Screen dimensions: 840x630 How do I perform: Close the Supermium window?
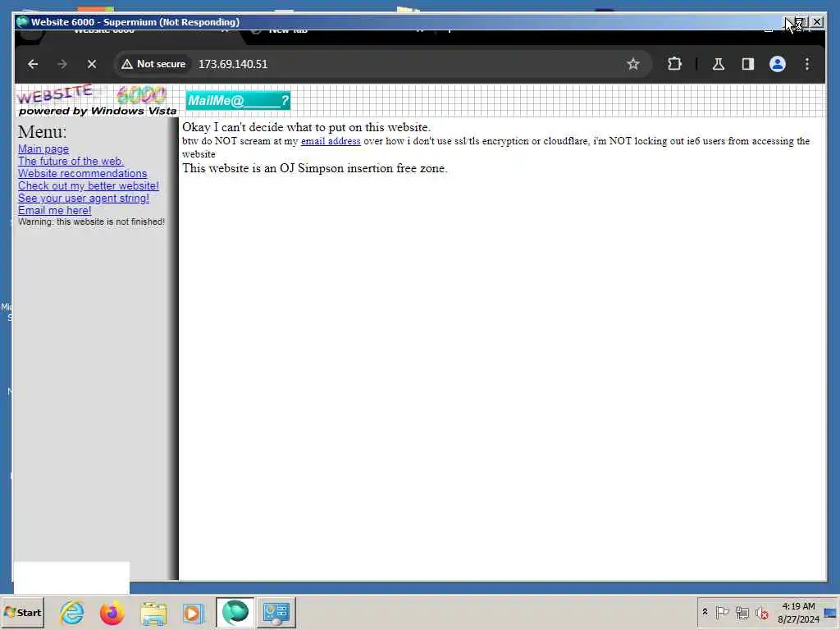click(x=816, y=22)
